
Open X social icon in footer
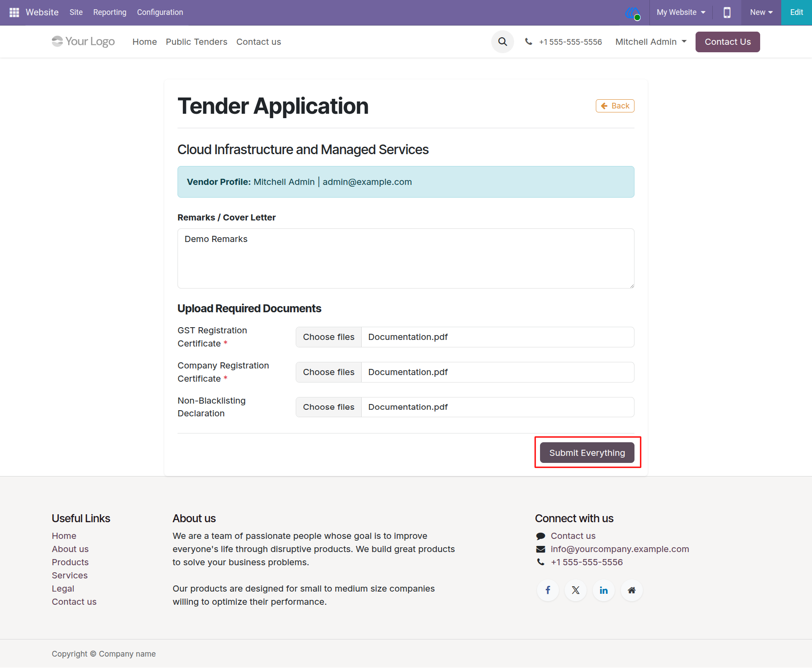[576, 590]
